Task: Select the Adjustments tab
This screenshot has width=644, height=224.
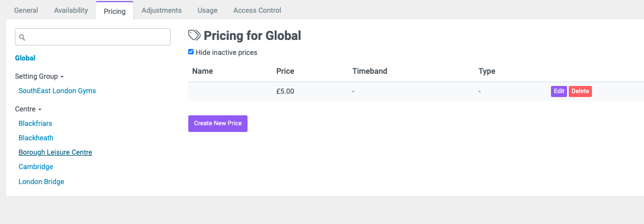Action: [x=161, y=11]
